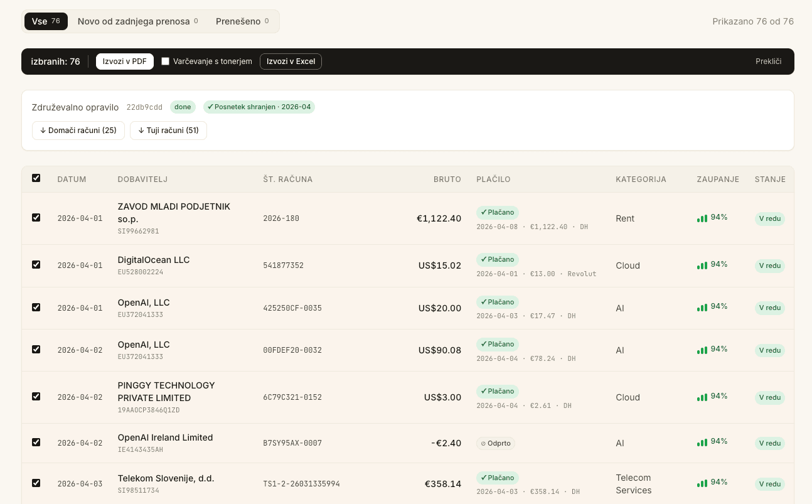Click the KATEGORIJA column header
The height and width of the screenshot is (504, 812).
click(641, 180)
